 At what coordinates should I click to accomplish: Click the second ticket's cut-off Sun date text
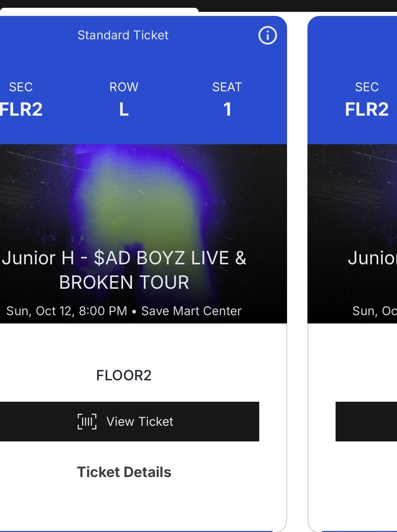(x=374, y=311)
